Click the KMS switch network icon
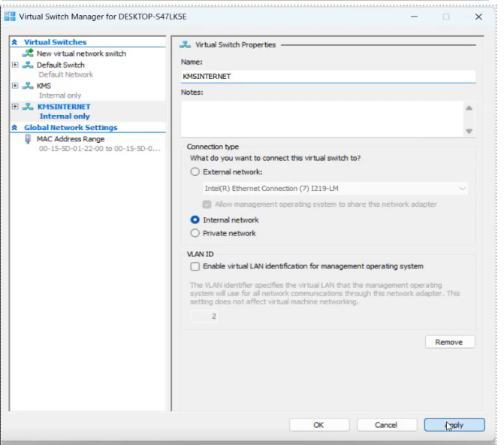Image resolution: width=504 pixels, height=445 pixels. (x=28, y=86)
